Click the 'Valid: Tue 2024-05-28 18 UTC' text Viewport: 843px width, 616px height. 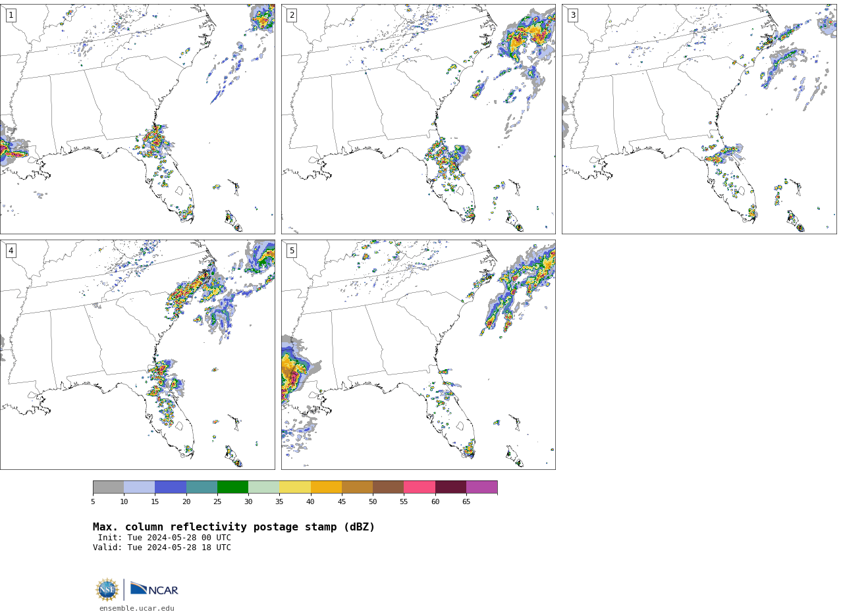coord(162,548)
